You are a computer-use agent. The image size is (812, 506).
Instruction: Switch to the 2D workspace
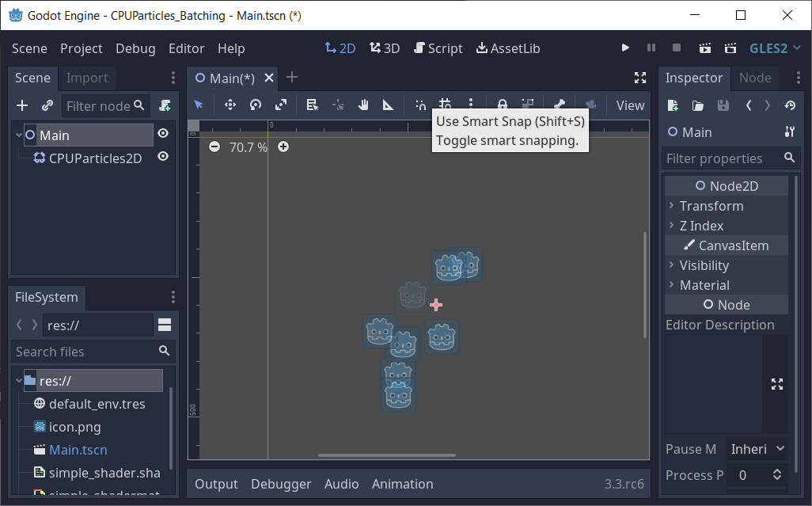340,48
